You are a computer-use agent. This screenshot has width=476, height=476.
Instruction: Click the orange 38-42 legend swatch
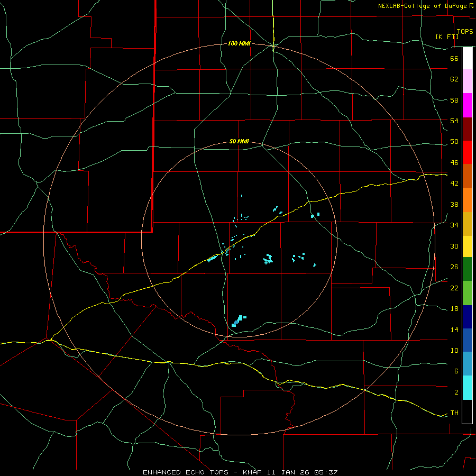click(467, 200)
